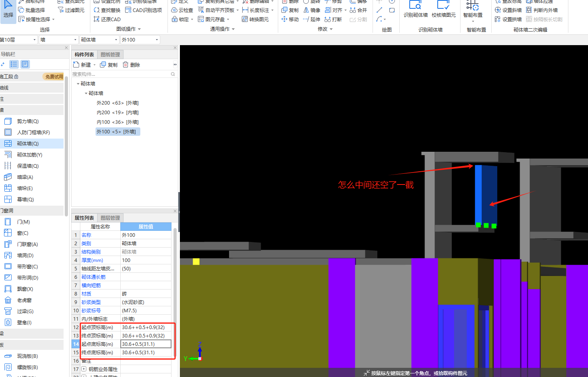Click 校核墙图元 large button
The width and height of the screenshot is (588, 377).
click(443, 10)
